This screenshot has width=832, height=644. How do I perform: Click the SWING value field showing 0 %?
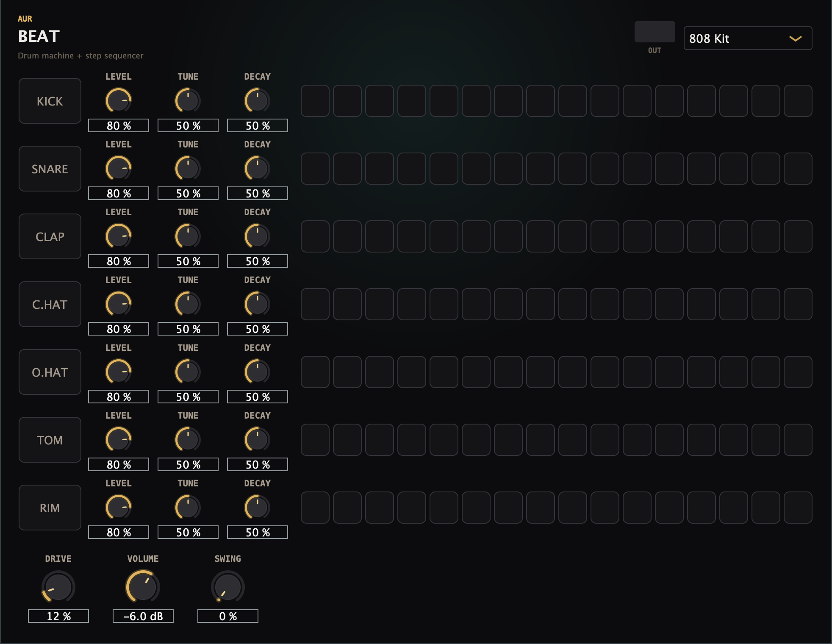[228, 616]
